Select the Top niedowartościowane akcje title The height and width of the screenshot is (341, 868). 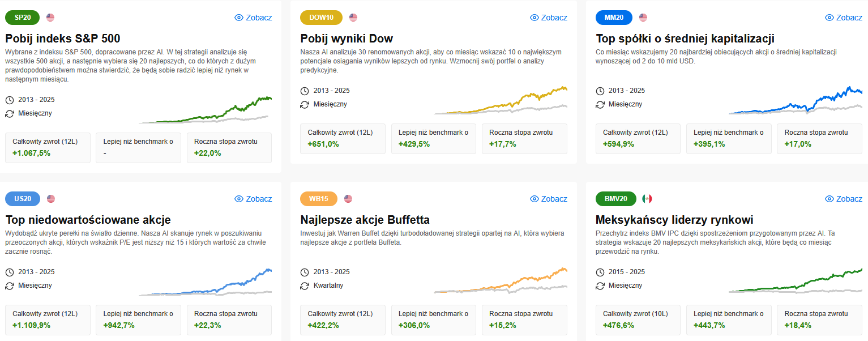[x=88, y=220]
